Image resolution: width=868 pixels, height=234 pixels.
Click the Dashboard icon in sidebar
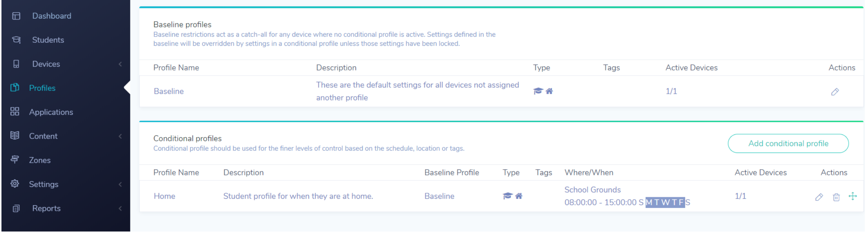(16, 16)
